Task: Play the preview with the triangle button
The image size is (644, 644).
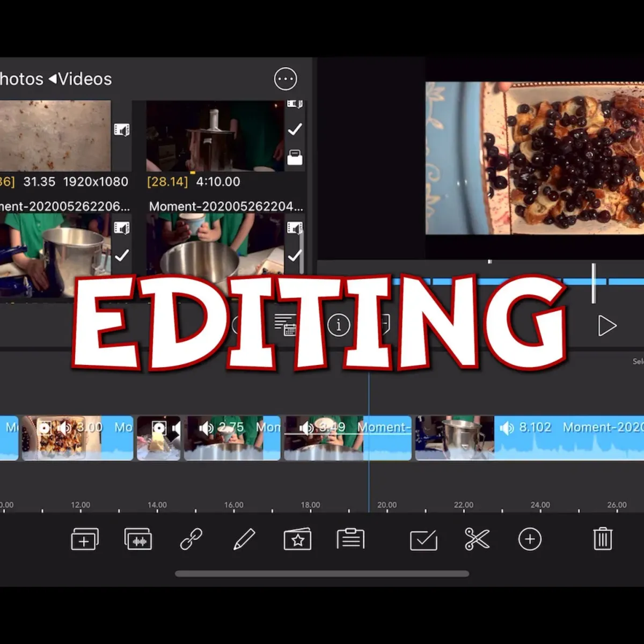Action: pyautogui.click(x=607, y=325)
